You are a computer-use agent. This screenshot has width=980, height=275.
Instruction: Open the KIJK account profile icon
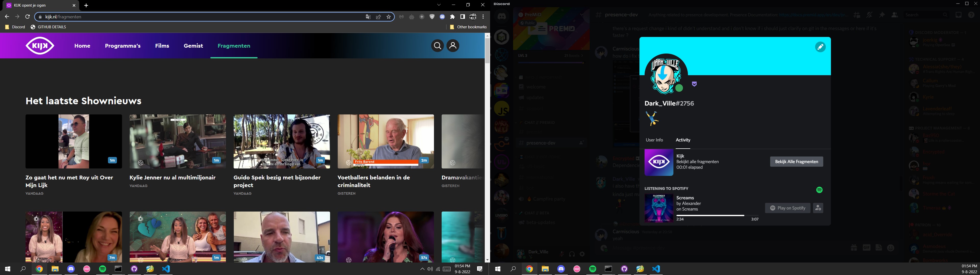[453, 46]
